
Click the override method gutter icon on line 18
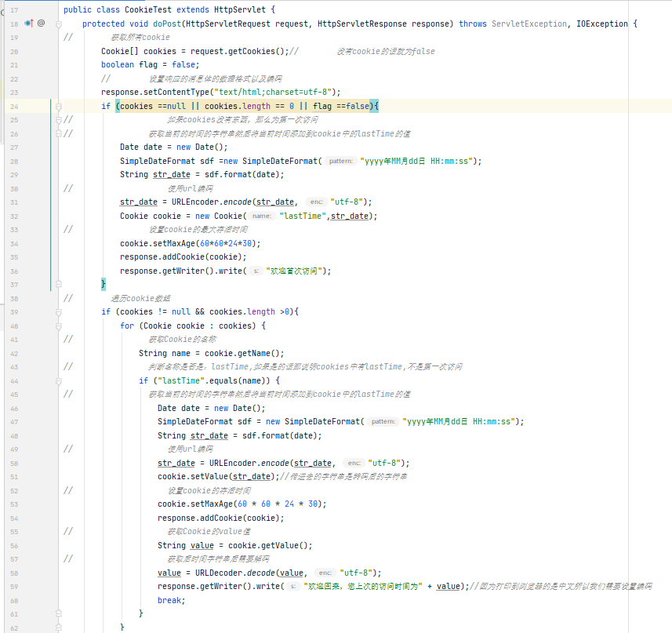[29, 24]
